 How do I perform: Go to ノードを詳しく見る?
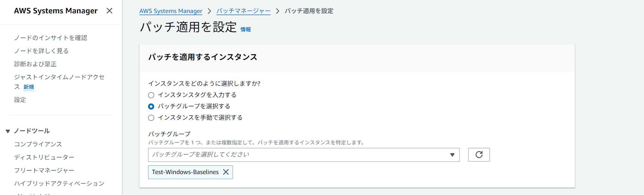pyautogui.click(x=41, y=51)
